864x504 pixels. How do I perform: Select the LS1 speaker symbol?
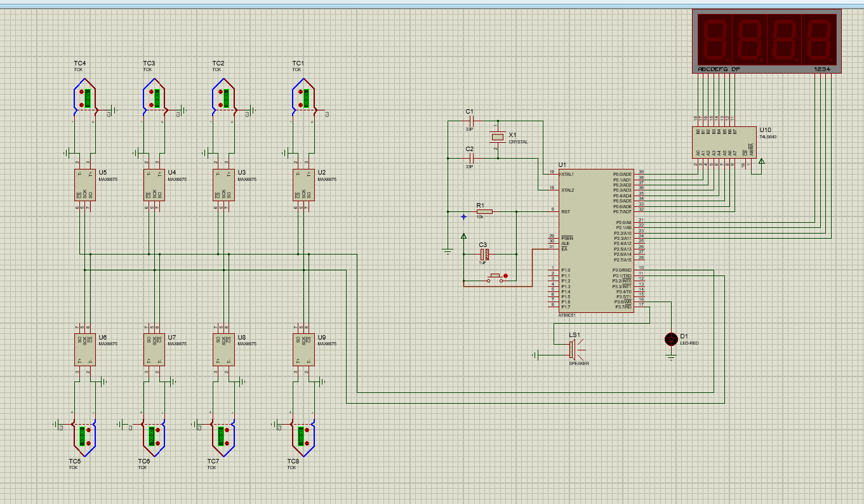click(575, 349)
